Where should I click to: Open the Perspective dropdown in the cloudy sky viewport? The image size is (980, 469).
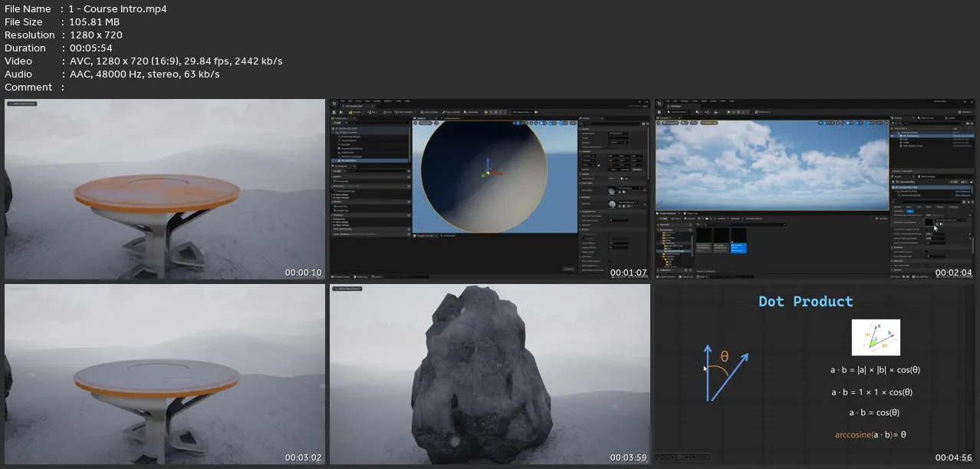671,123
